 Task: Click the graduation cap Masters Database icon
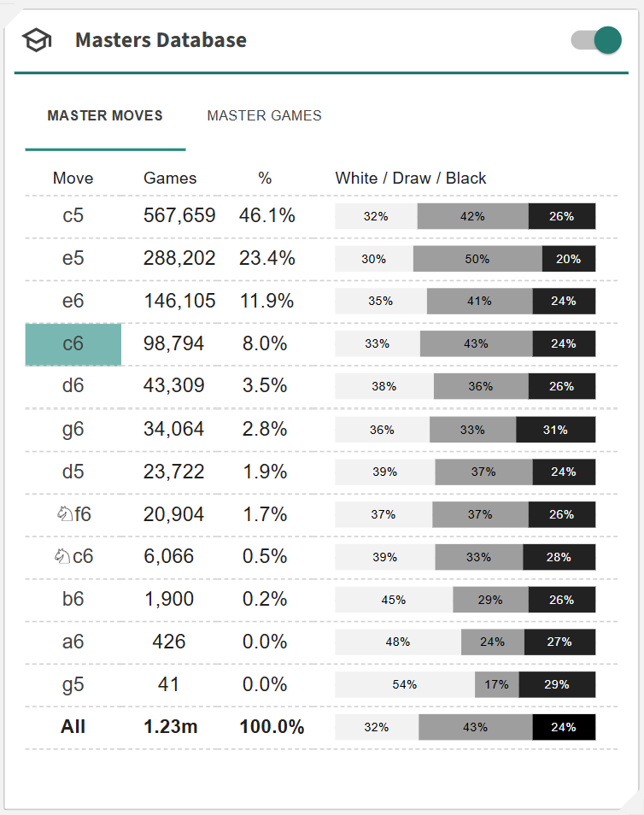click(x=37, y=40)
